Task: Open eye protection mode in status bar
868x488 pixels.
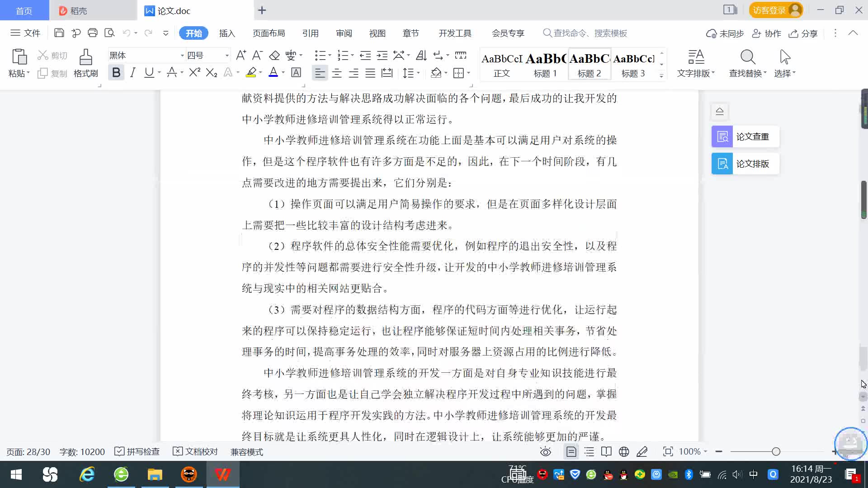Action: coord(546,451)
